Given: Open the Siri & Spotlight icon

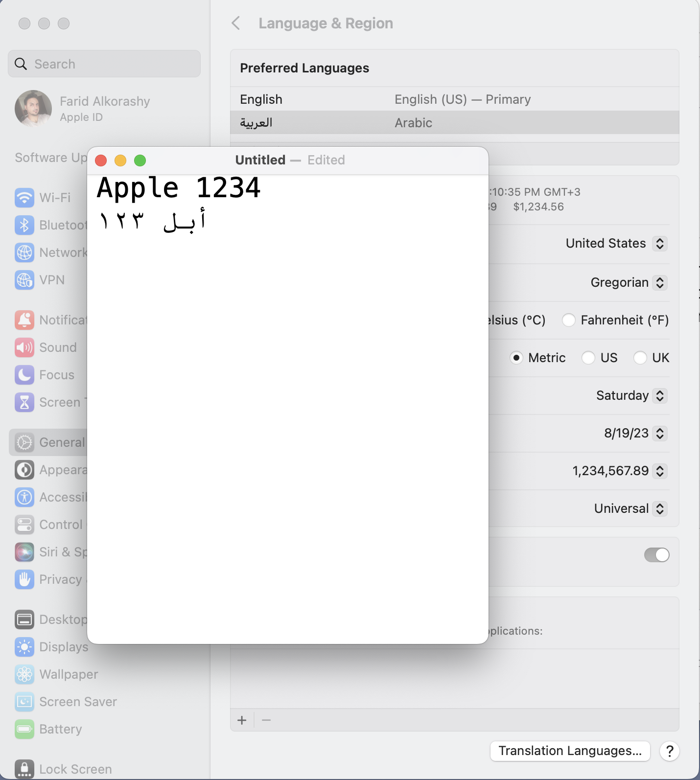Looking at the screenshot, I should [x=24, y=552].
